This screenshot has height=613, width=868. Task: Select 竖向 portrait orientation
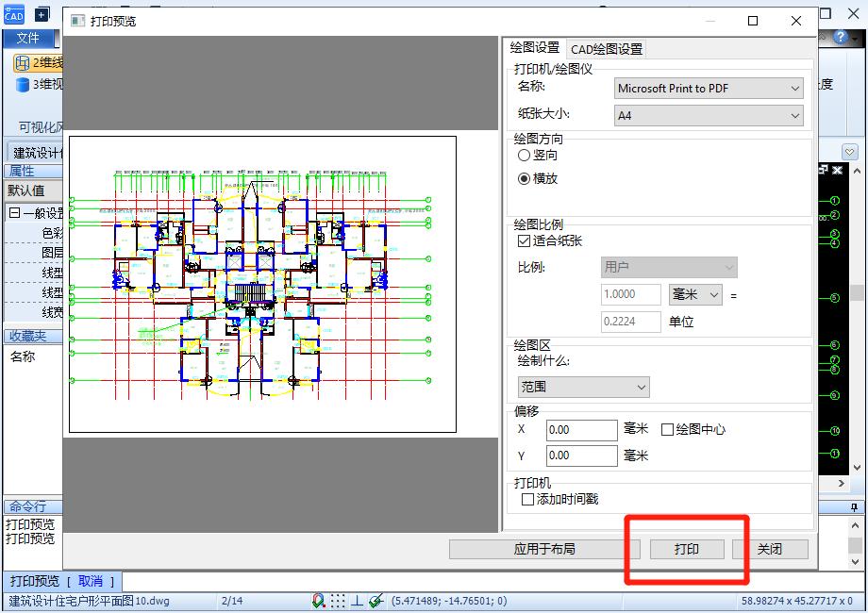pyautogui.click(x=524, y=156)
